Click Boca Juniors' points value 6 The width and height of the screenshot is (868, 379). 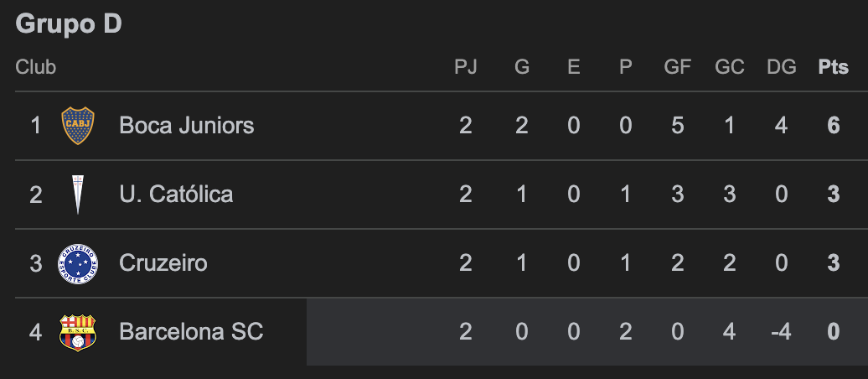(833, 126)
